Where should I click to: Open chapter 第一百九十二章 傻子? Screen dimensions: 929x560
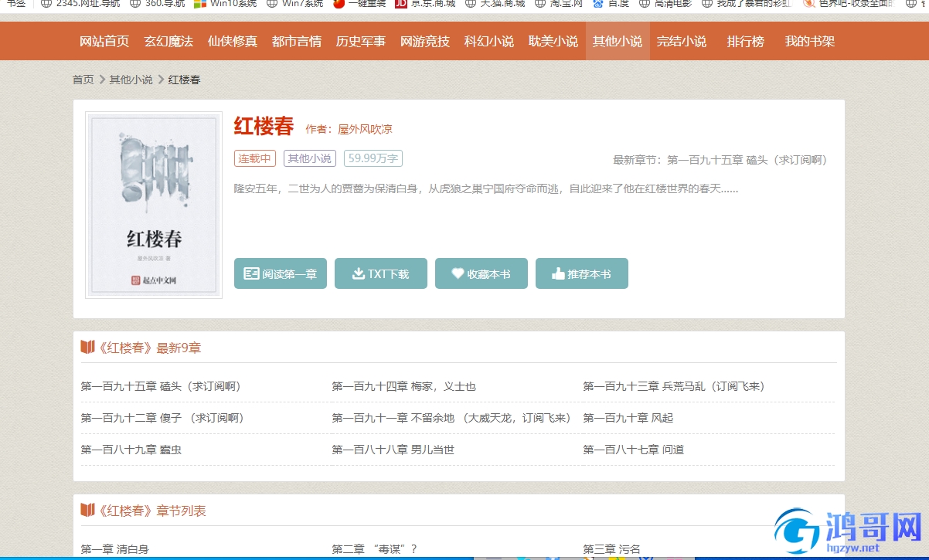tap(162, 418)
